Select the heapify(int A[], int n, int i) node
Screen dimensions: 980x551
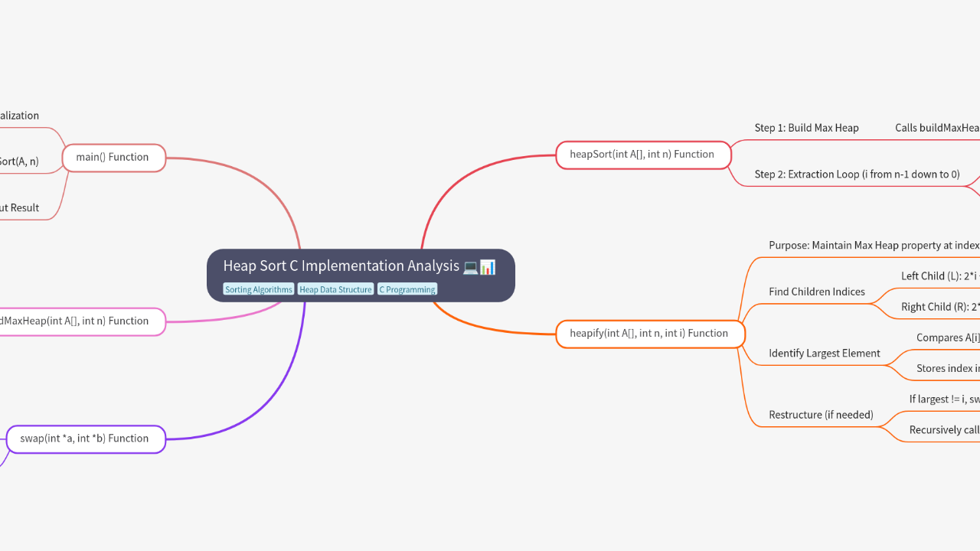click(649, 334)
